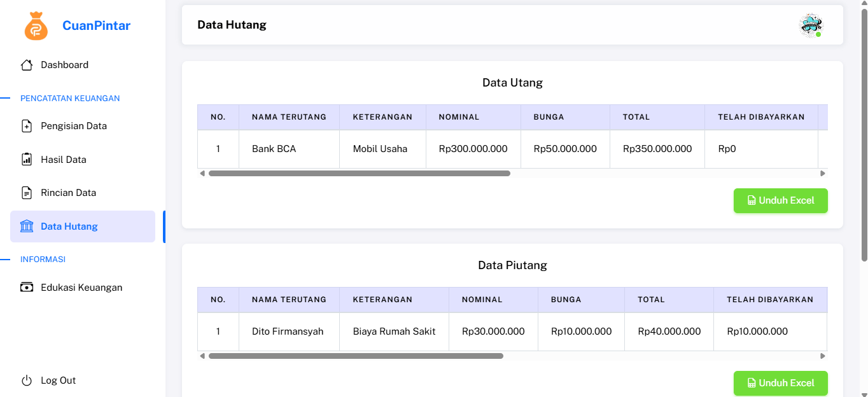The height and width of the screenshot is (397, 868).
Task: Click the Log Out power icon
Action: (x=27, y=380)
